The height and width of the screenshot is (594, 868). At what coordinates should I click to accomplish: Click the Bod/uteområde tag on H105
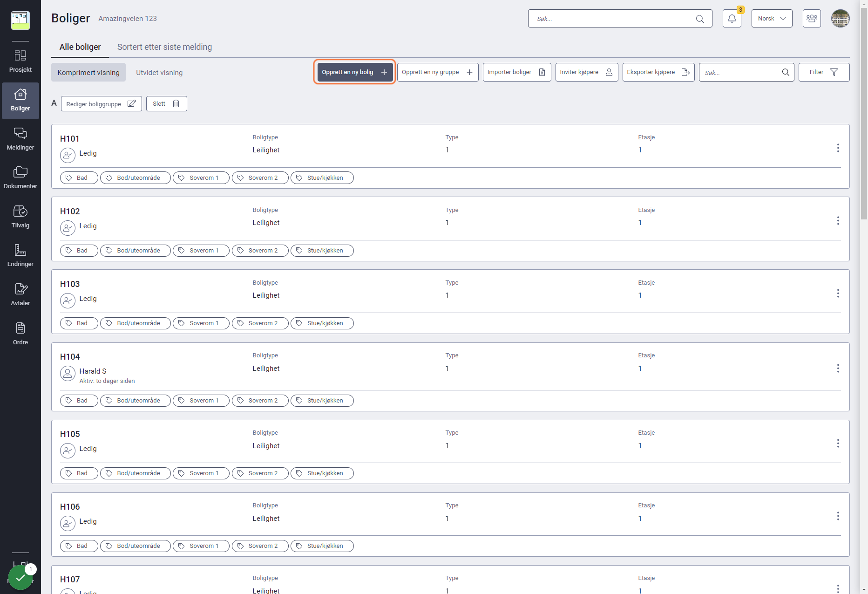coord(135,473)
